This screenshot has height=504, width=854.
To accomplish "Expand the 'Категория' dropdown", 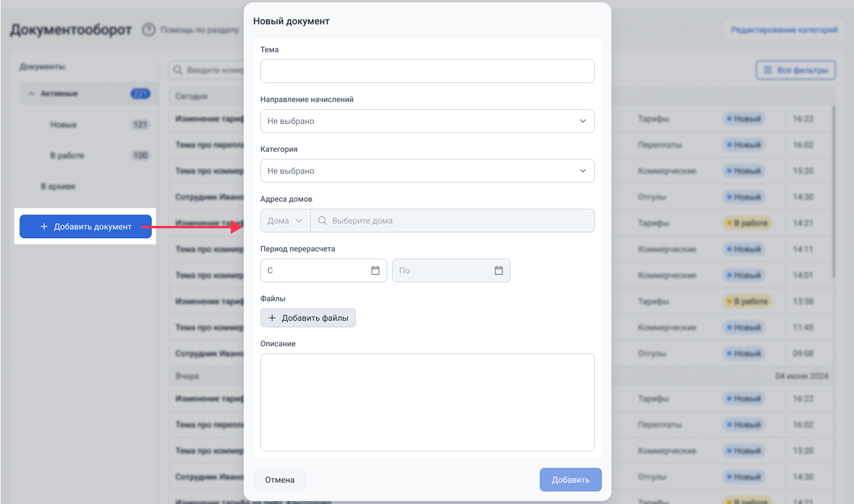I will (x=427, y=171).
